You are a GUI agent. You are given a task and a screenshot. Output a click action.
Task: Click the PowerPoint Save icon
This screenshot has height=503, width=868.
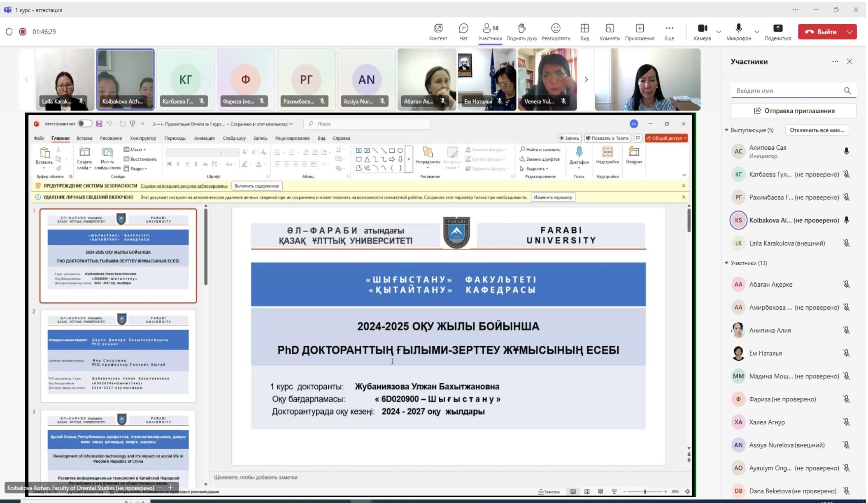coord(99,124)
